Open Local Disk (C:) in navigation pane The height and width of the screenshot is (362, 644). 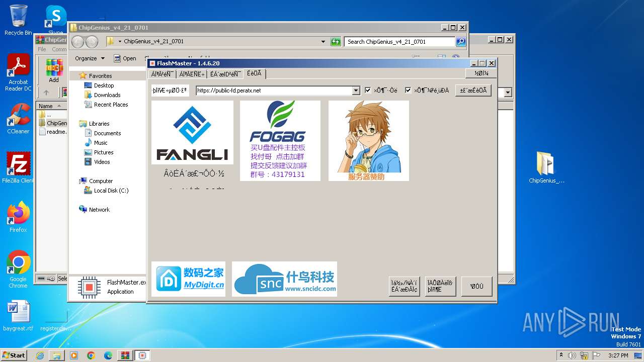(x=111, y=191)
